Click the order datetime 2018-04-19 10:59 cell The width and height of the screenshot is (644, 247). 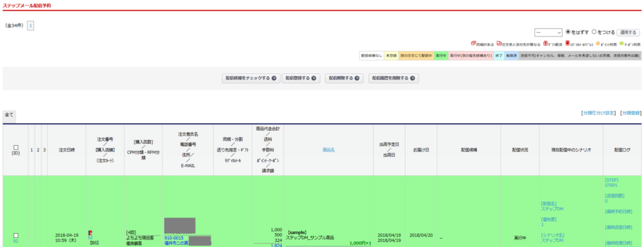[x=67, y=238]
